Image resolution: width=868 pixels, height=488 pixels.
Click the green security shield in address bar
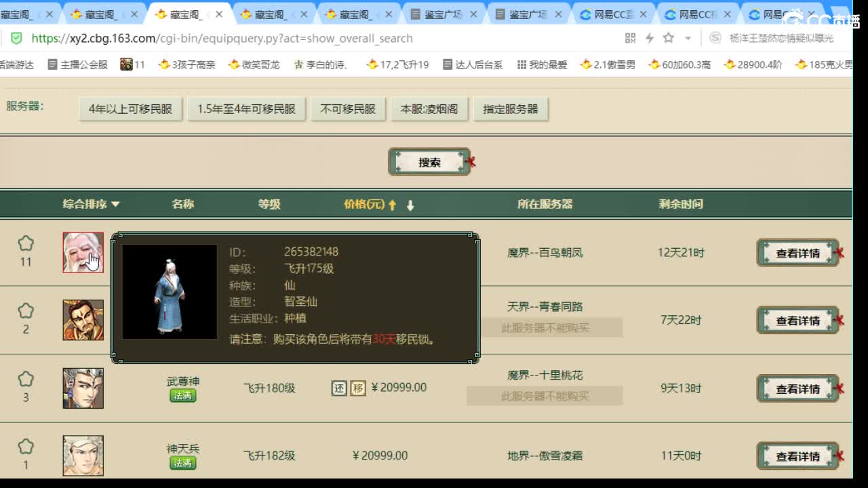[x=17, y=39]
